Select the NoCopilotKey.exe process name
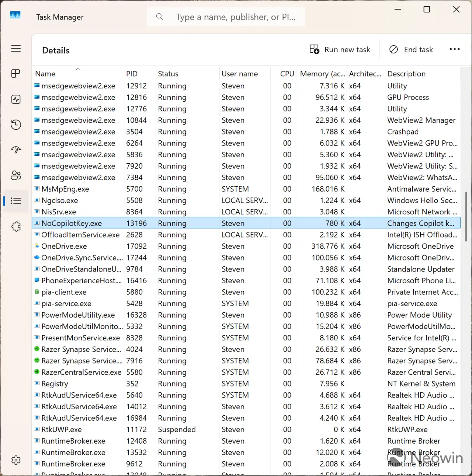472x476 pixels. coord(72,223)
